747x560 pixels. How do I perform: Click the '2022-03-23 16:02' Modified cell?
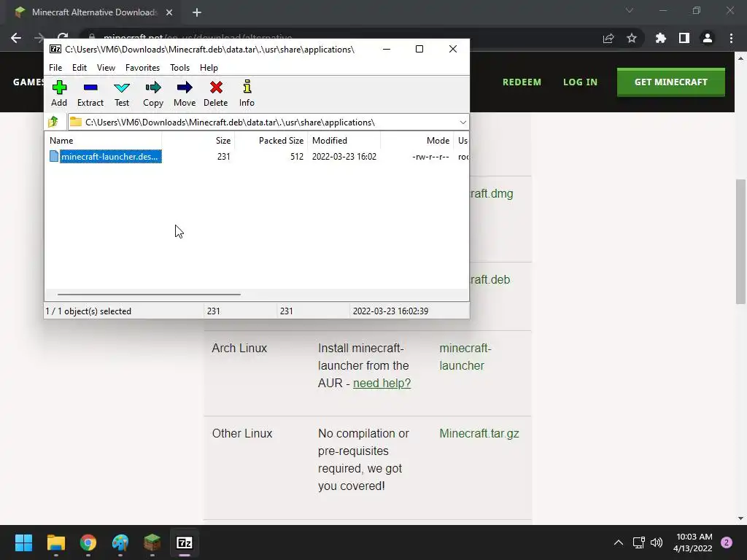click(344, 156)
